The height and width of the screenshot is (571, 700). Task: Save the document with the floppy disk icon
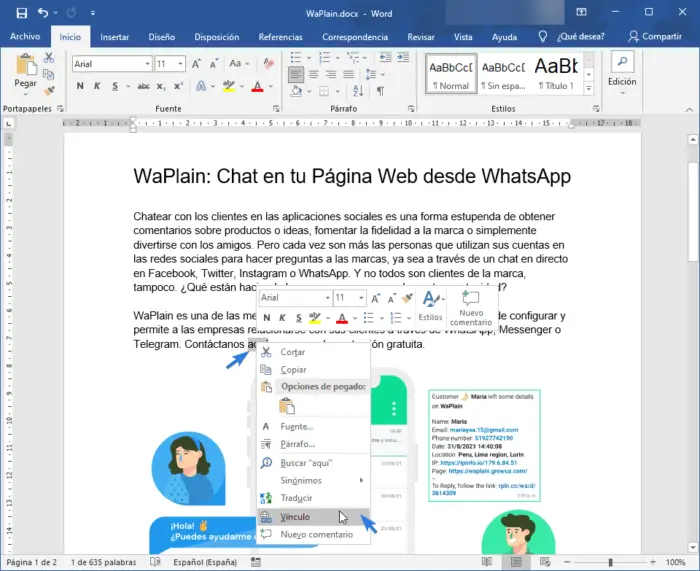(21, 13)
